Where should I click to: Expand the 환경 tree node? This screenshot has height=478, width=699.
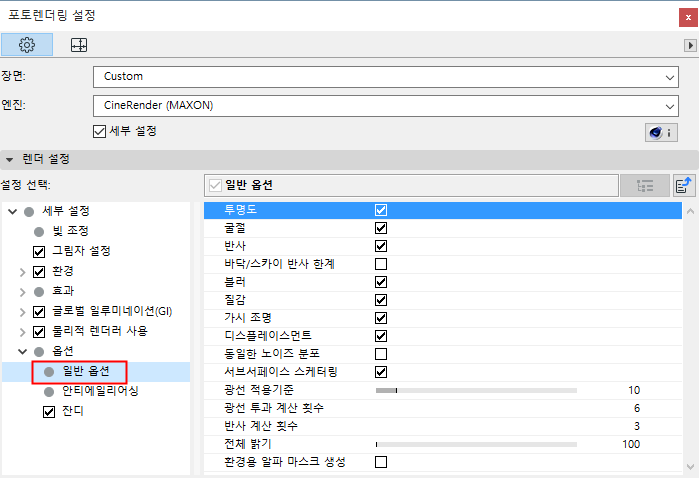click(22, 272)
